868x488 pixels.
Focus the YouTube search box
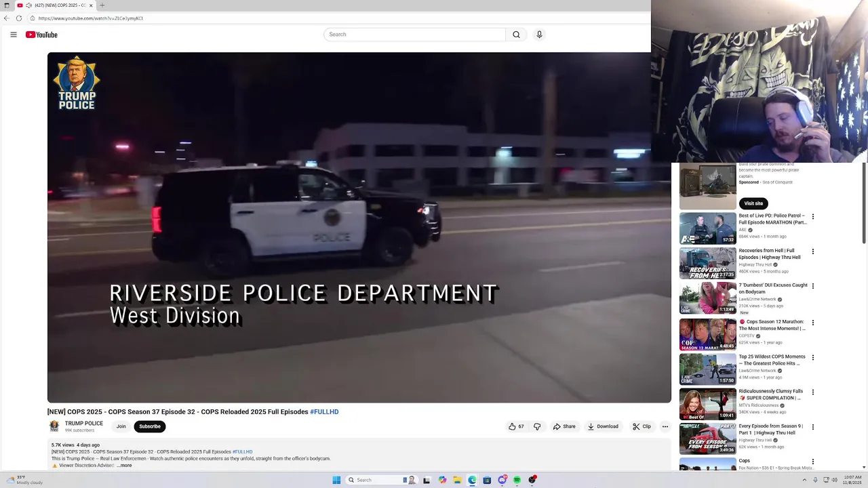[x=415, y=35]
